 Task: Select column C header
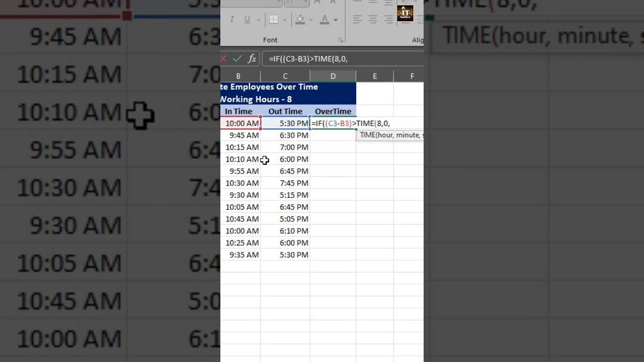click(285, 76)
